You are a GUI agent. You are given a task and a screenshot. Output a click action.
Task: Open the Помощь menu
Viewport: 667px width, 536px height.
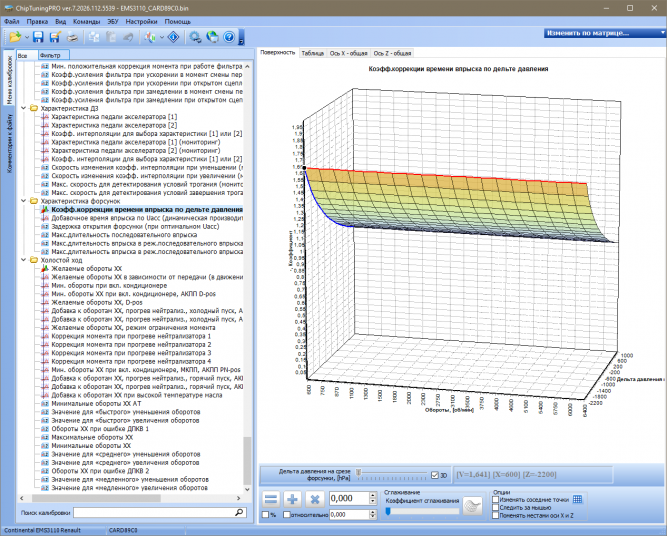click(x=177, y=21)
